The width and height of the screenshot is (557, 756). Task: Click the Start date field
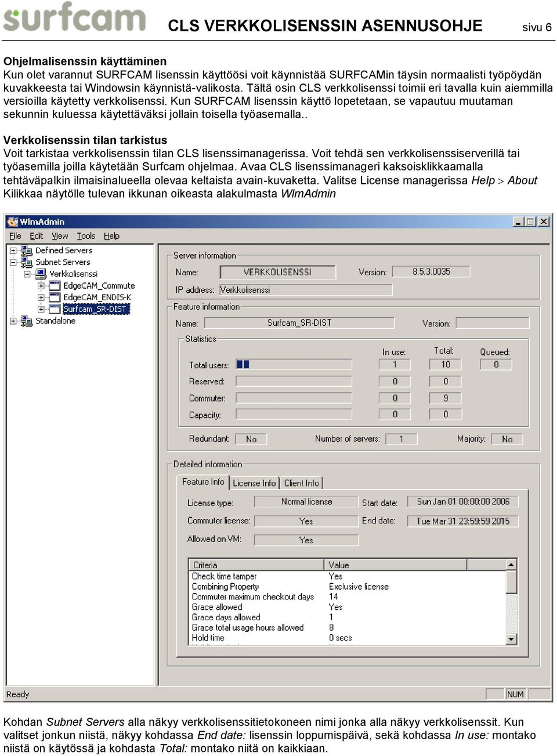(x=463, y=501)
